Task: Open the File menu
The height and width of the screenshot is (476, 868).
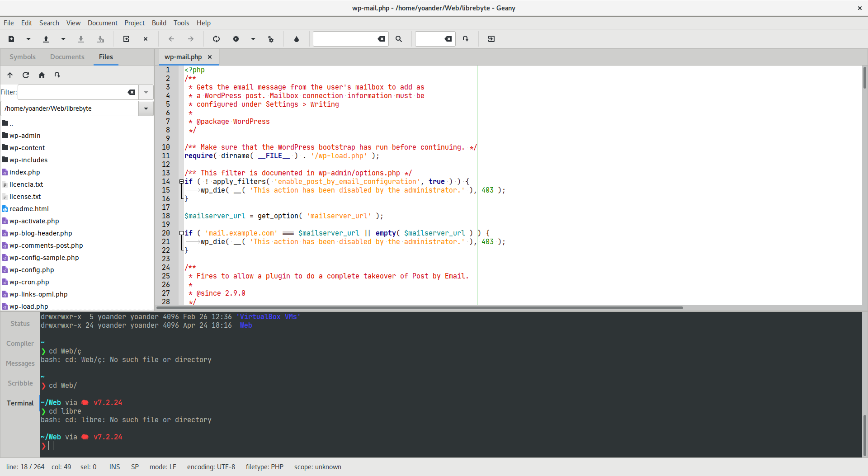Action: [9, 23]
